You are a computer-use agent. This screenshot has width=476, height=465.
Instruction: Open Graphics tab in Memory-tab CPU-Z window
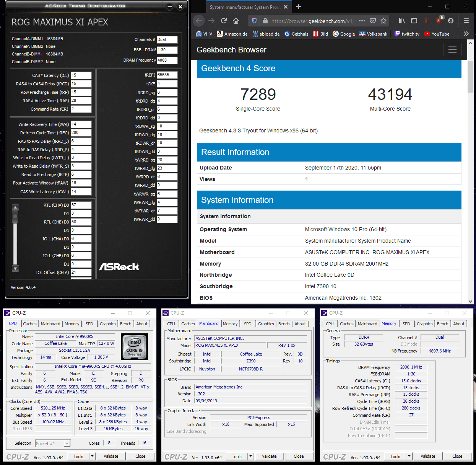coord(425,324)
